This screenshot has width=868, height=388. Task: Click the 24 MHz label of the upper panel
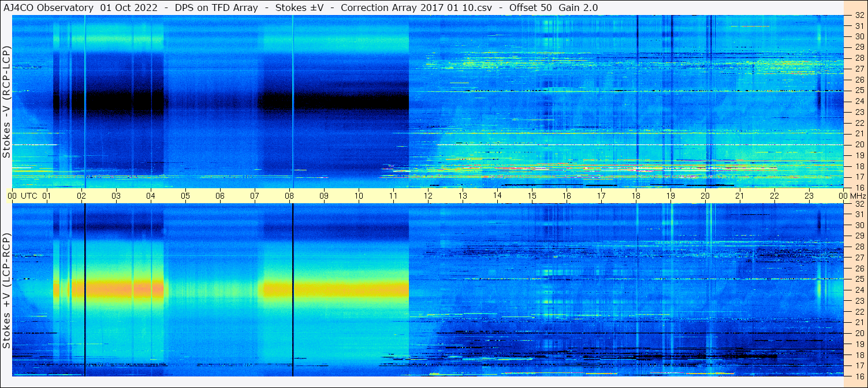[x=859, y=101]
